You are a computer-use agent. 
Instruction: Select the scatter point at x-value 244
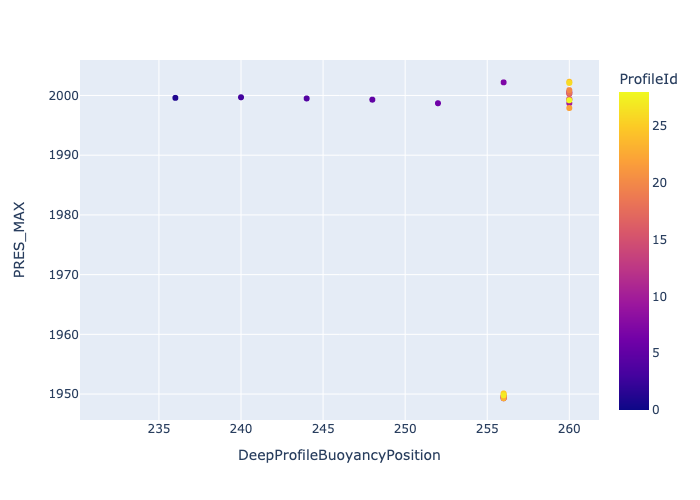click(x=306, y=98)
